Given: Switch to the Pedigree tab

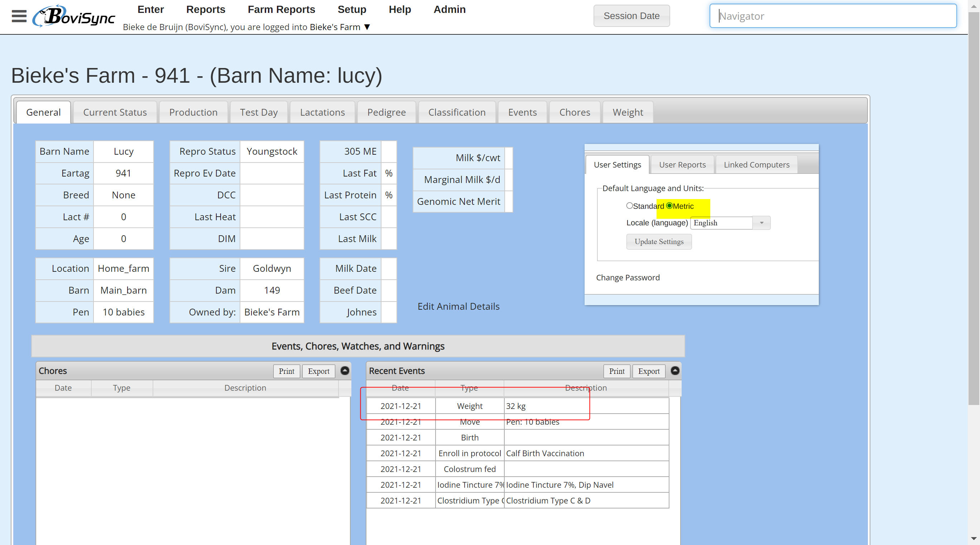Looking at the screenshot, I should (386, 112).
